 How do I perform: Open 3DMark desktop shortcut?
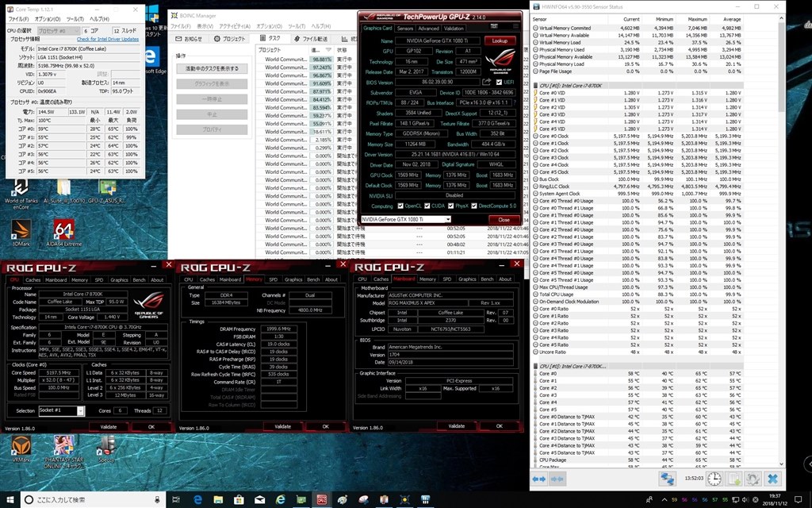point(20,232)
